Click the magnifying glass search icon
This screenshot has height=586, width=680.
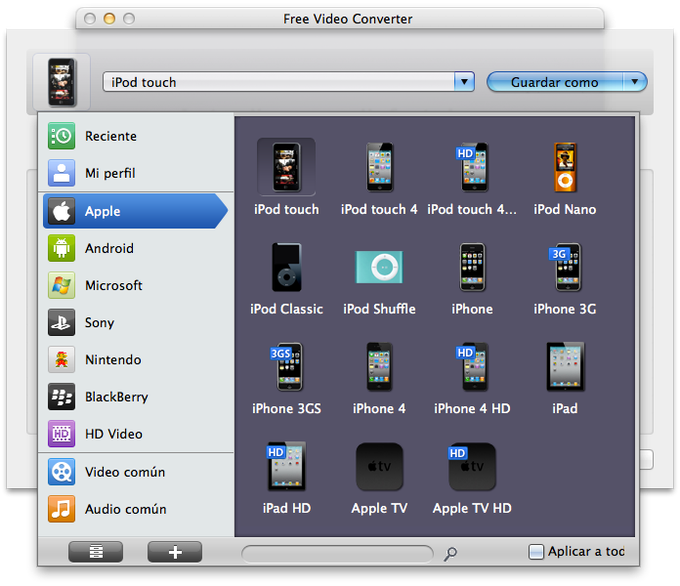coord(450,553)
